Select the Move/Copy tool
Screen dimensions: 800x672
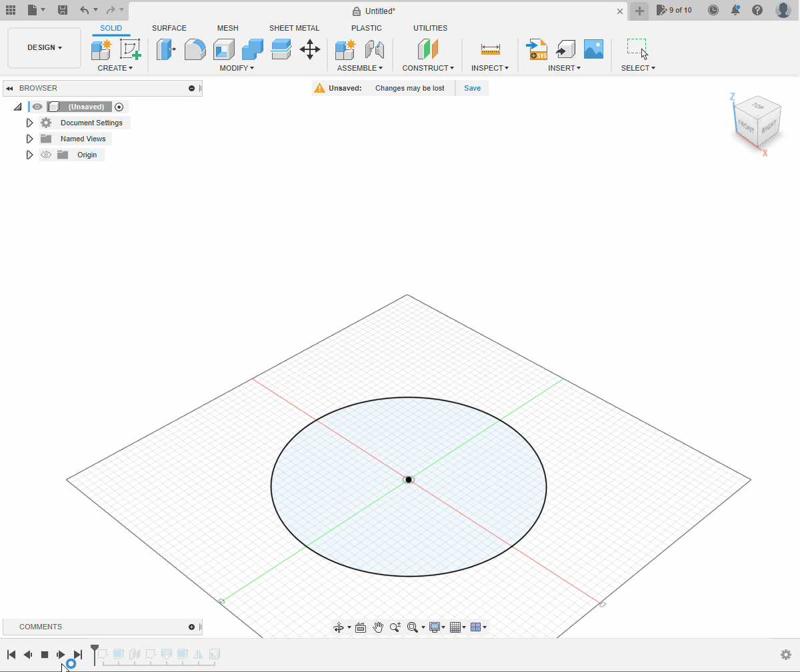pyautogui.click(x=310, y=49)
